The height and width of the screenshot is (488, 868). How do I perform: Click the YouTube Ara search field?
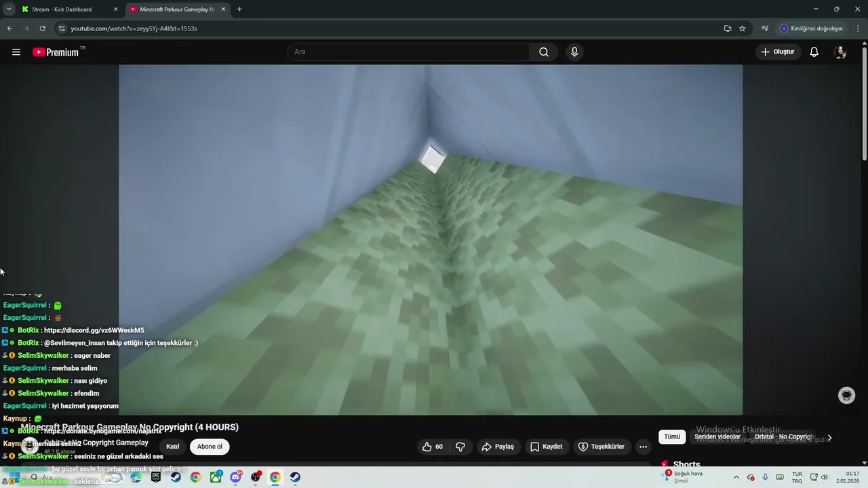tap(409, 52)
